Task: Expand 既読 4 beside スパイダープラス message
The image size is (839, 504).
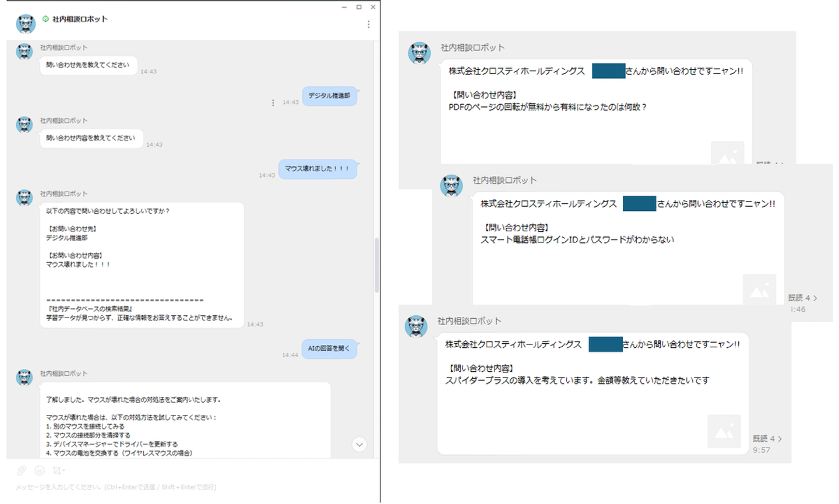Action: pos(767,439)
